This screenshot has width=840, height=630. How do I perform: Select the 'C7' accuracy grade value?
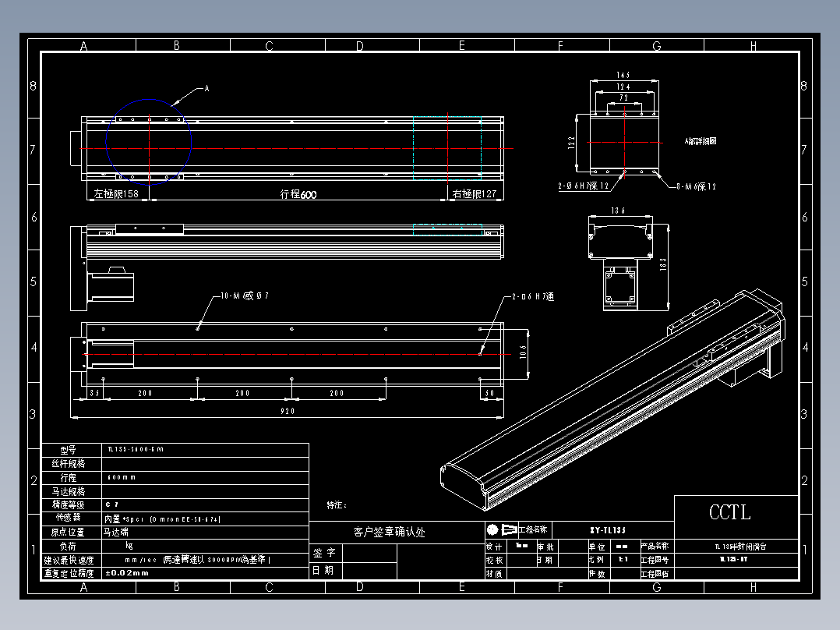click(112, 504)
